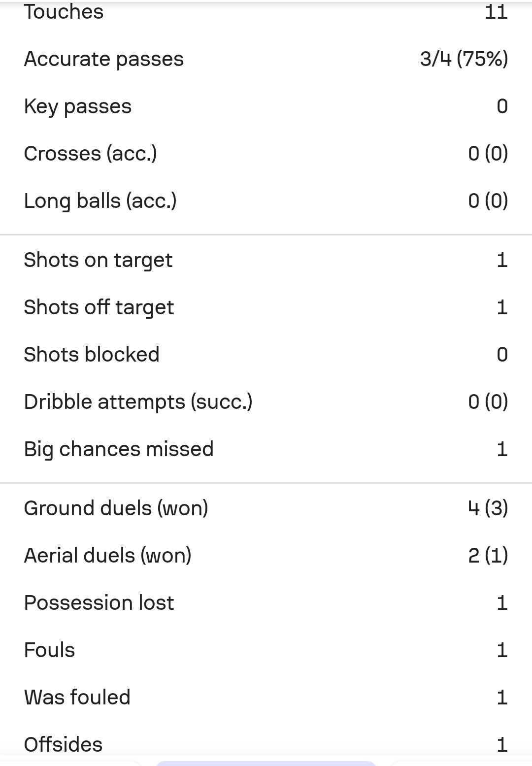Image resolution: width=532 pixels, height=766 pixels.
Task: Select the Shots off target label
Action: tap(99, 307)
